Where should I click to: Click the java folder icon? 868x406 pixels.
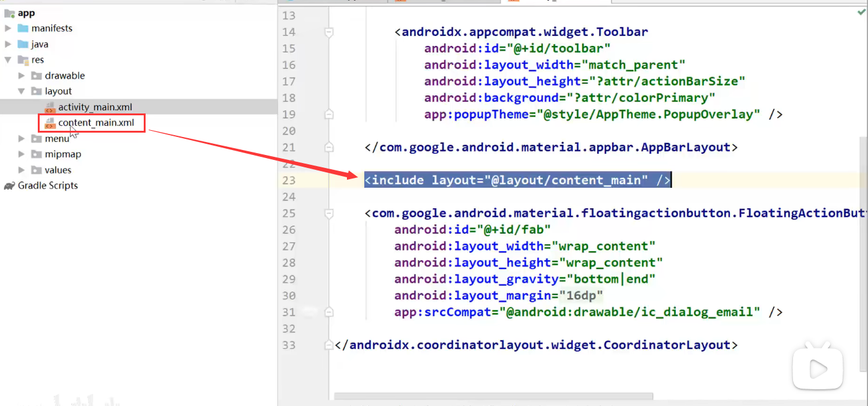(23, 44)
